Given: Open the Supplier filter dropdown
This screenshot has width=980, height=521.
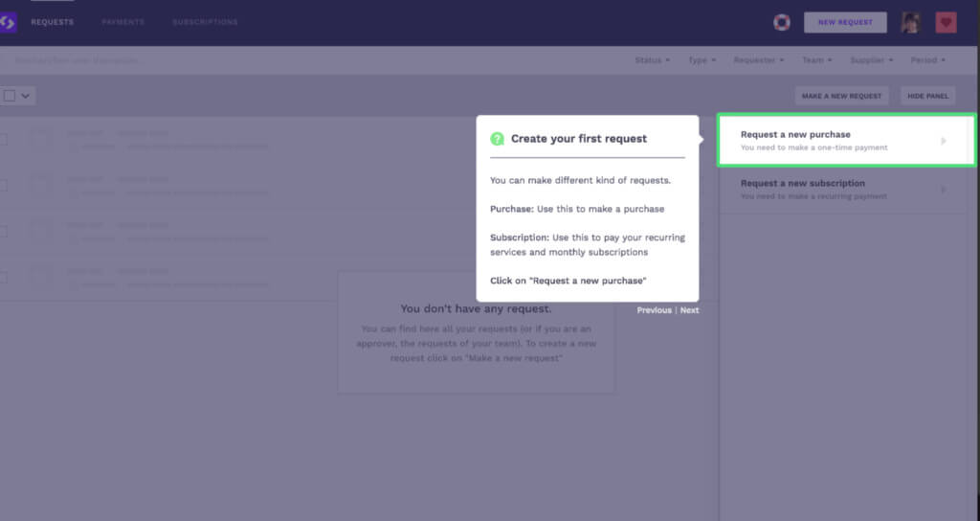Looking at the screenshot, I should [871, 60].
